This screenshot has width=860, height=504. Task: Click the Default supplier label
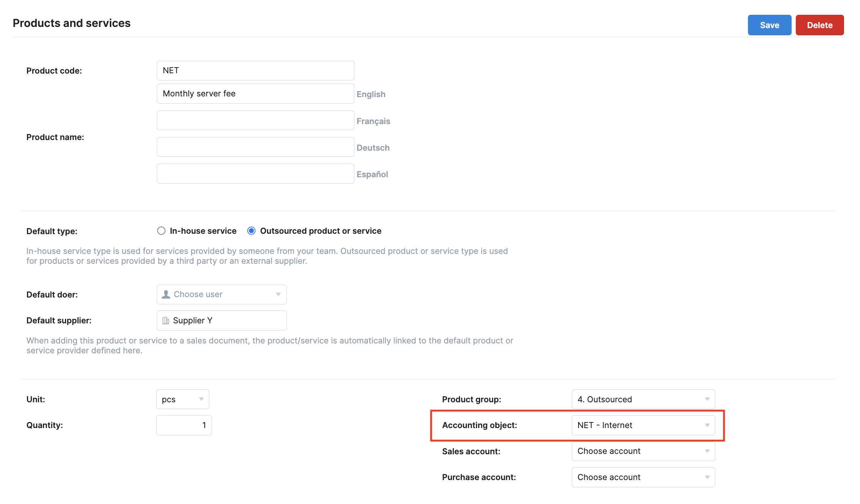pyautogui.click(x=59, y=320)
